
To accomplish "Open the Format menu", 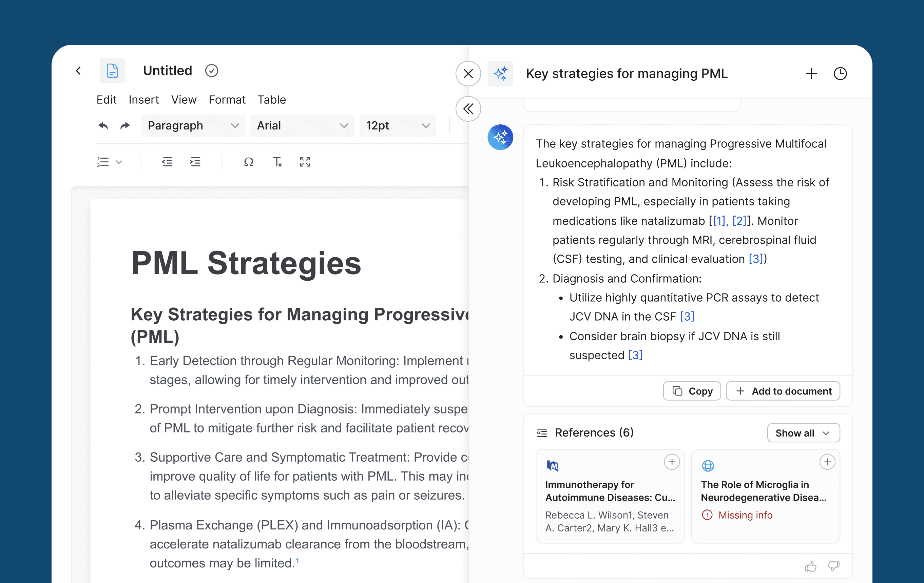I will [x=227, y=100].
